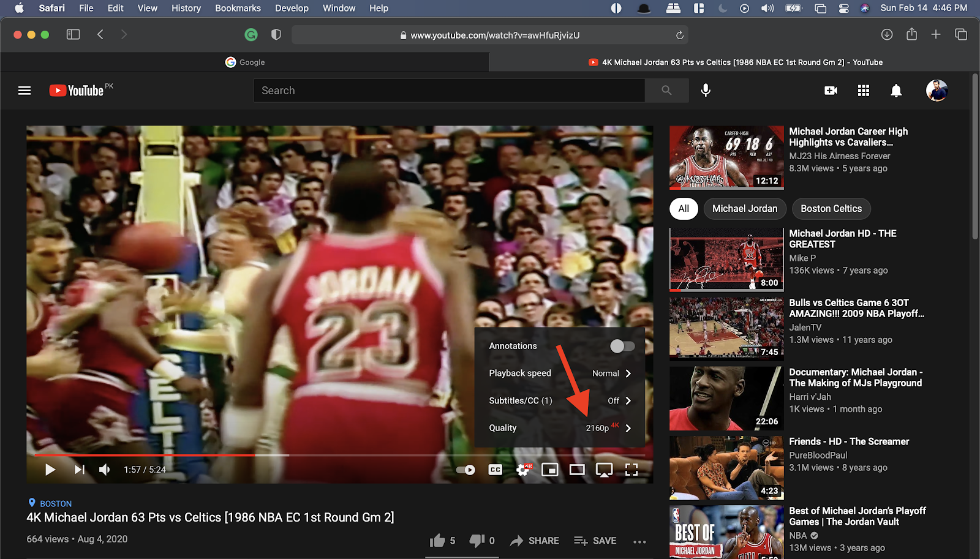The height and width of the screenshot is (559, 980).
Task: Open the Bookmarks menu
Action: [238, 8]
